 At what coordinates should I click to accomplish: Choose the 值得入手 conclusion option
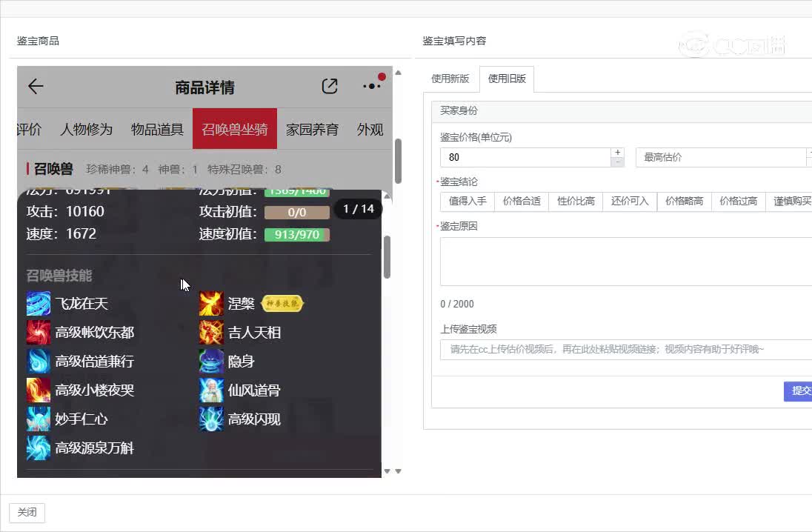(x=467, y=202)
